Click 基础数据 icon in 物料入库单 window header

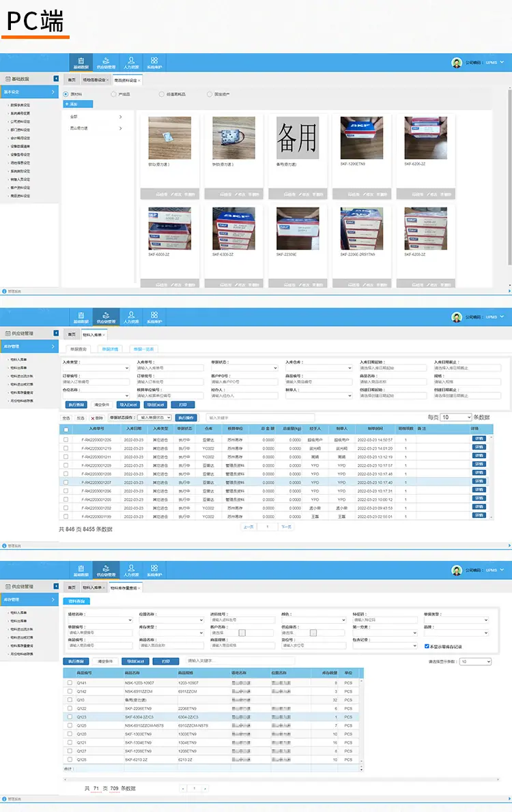point(81,317)
